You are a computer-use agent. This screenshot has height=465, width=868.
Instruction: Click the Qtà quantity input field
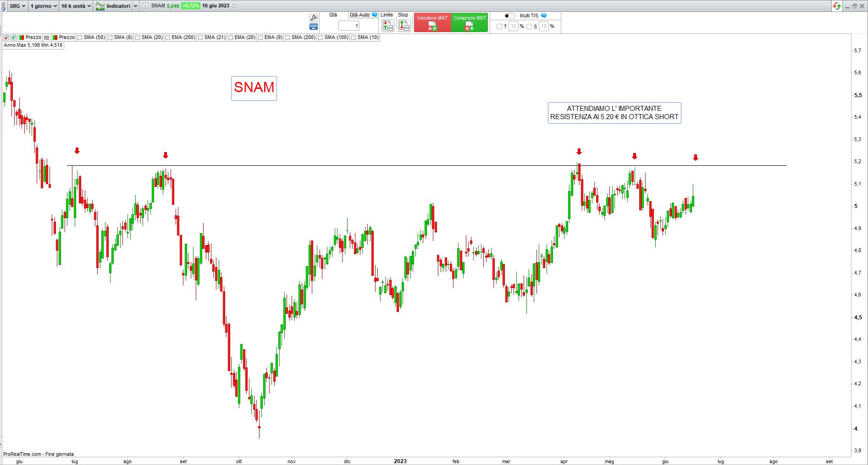348,26
